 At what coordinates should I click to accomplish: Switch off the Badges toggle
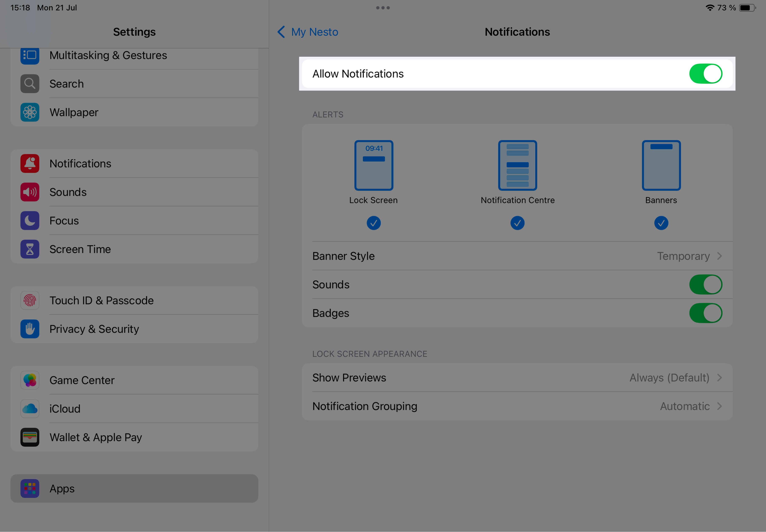[705, 313]
